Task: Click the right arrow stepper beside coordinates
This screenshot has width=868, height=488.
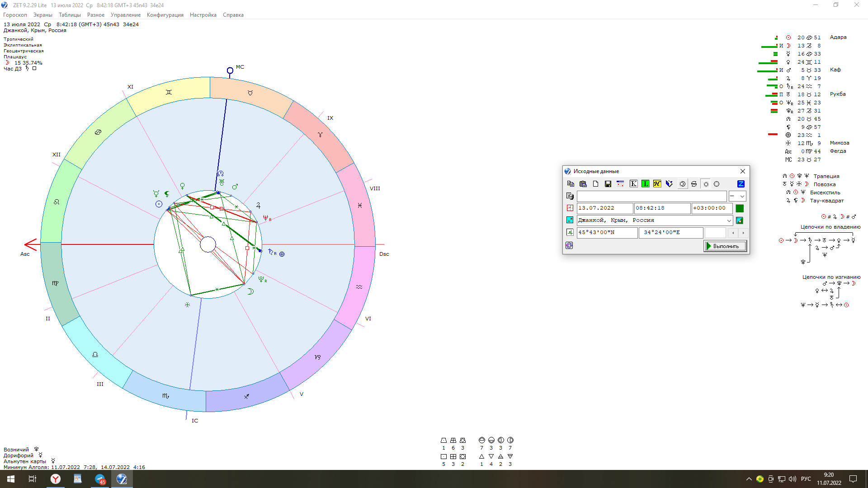Action: pos(743,233)
